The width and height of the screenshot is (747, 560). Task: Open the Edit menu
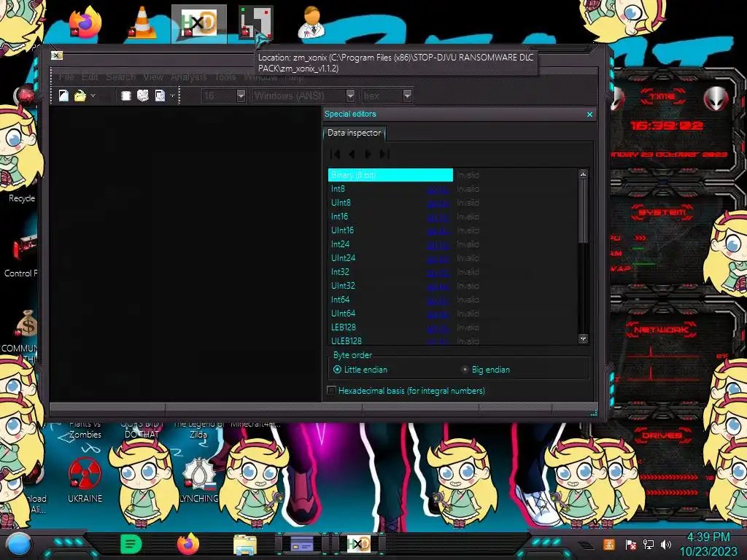click(x=90, y=77)
